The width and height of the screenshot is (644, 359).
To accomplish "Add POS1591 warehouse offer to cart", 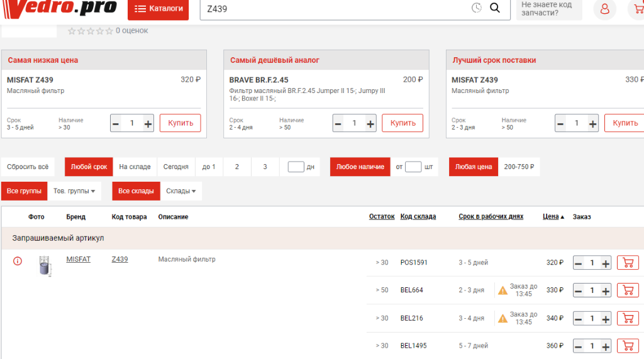I will pyautogui.click(x=628, y=263).
